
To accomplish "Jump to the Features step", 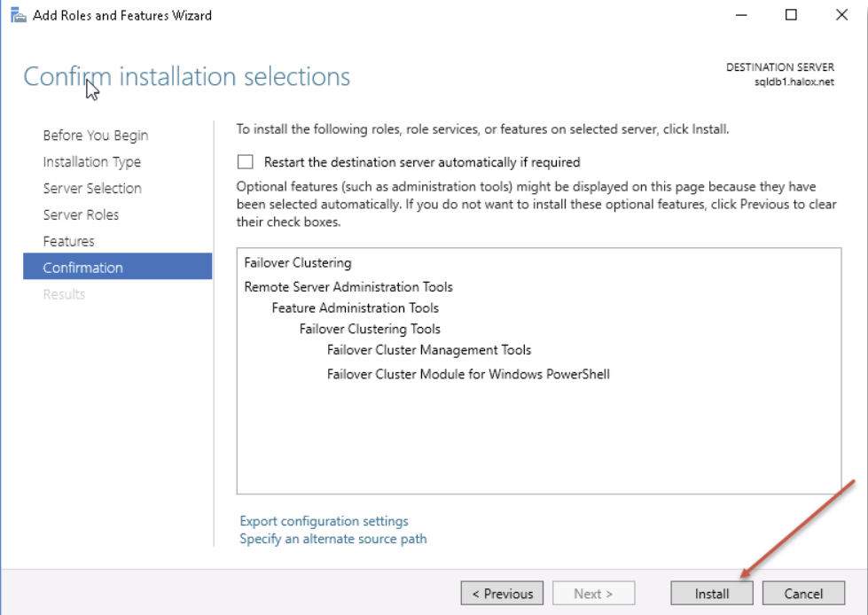I will pos(68,241).
